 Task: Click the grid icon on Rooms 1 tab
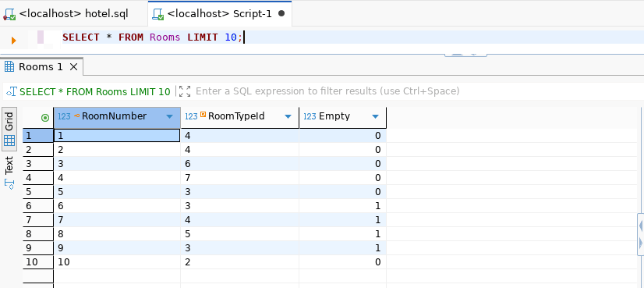click(9, 66)
